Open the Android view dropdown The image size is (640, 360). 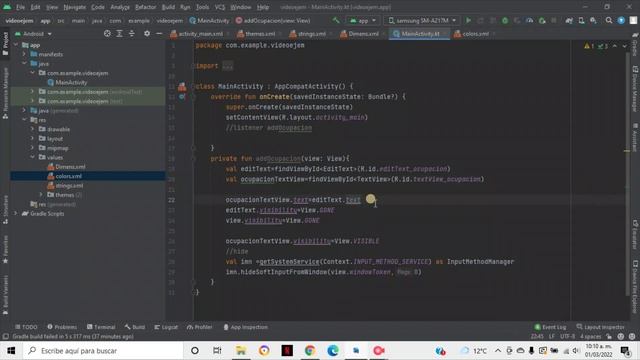click(33, 33)
